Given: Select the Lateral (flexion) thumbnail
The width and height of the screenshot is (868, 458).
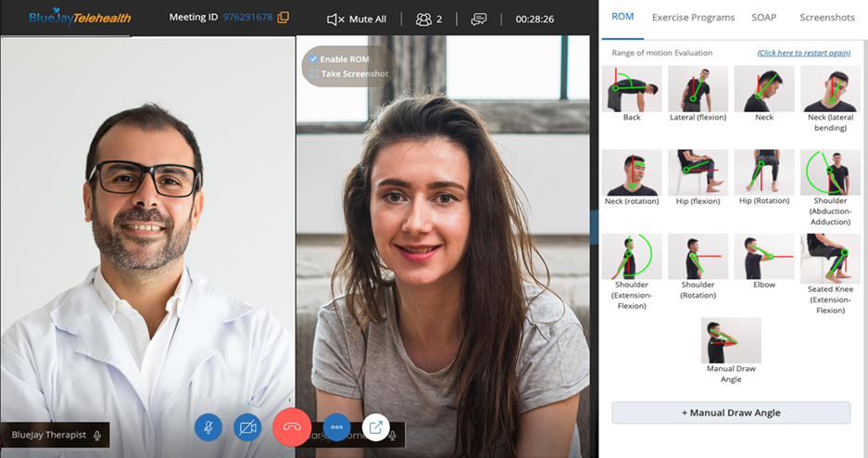Looking at the screenshot, I should coord(698,89).
